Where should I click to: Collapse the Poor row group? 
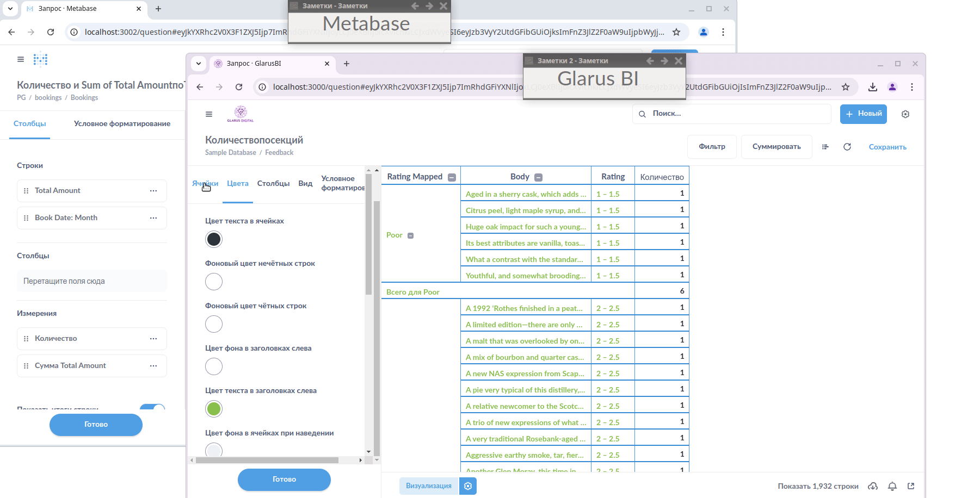click(411, 235)
